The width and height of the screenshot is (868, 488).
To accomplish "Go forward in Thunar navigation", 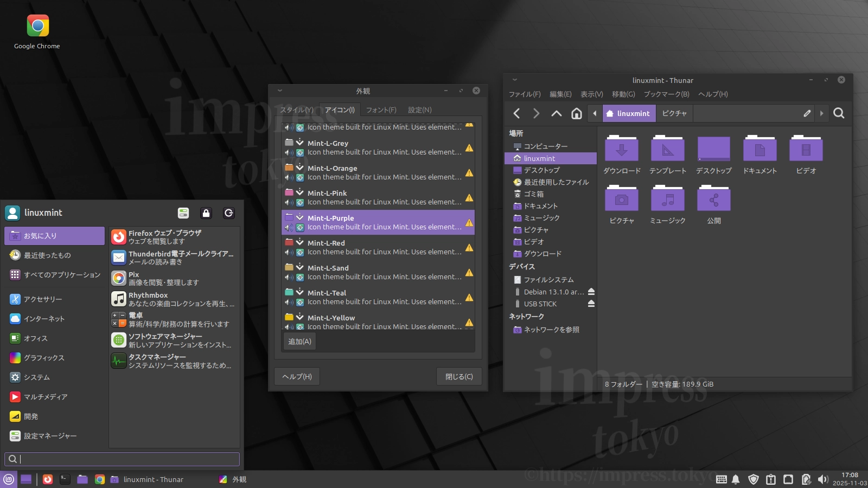I will (536, 113).
